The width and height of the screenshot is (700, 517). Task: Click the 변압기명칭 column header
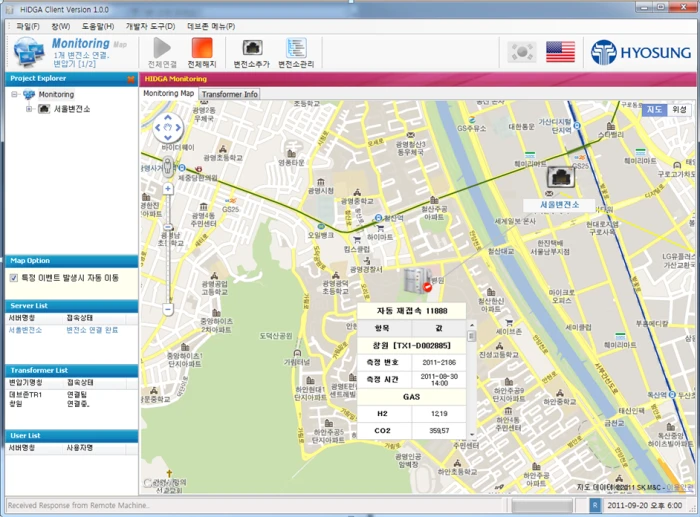tap(35, 383)
